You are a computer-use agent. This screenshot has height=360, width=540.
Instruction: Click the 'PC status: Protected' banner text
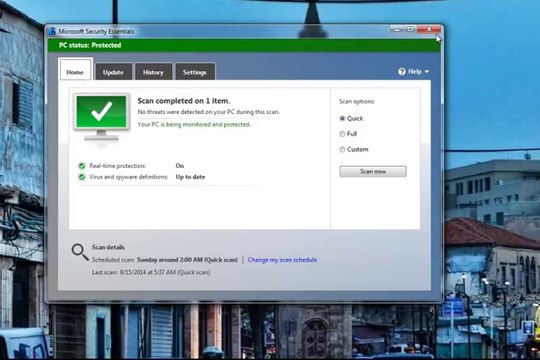(90, 45)
